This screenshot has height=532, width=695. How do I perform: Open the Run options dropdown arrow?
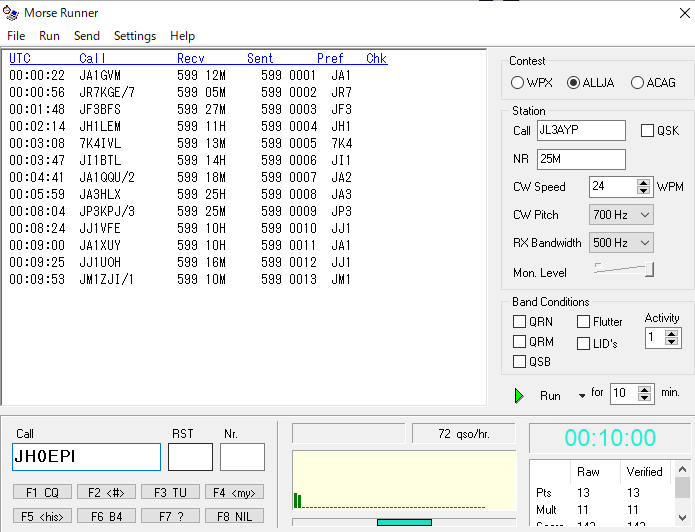coord(582,396)
